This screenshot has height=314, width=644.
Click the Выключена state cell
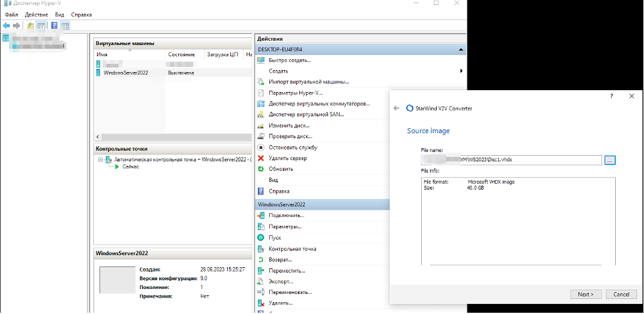click(181, 73)
